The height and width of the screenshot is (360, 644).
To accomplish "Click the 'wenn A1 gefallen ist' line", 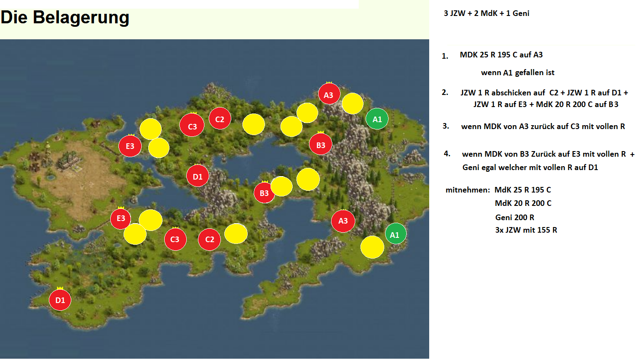I will [x=517, y=73].
